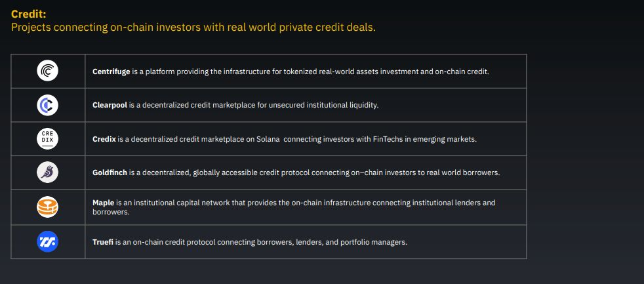
Task: Click the Centrifuge description about tokenized assets
Action: pos(308,71)
